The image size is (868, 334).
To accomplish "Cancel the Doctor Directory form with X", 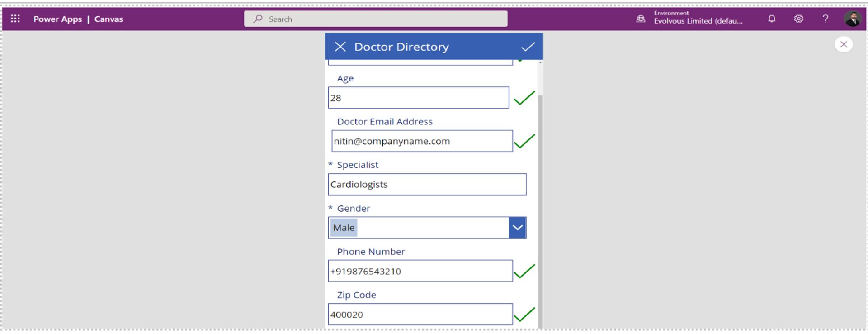I will [x=340, y=47].
